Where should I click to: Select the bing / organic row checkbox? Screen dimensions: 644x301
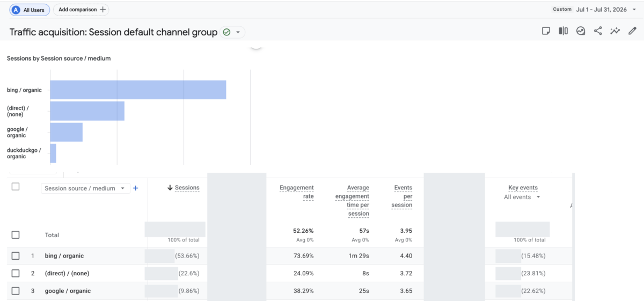[x=16, y=256]
